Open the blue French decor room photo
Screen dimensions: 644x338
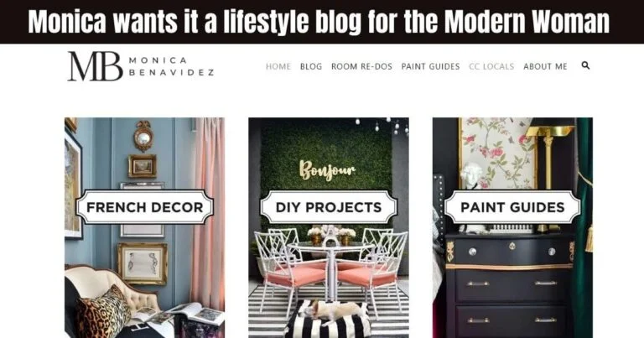point(144,228)
